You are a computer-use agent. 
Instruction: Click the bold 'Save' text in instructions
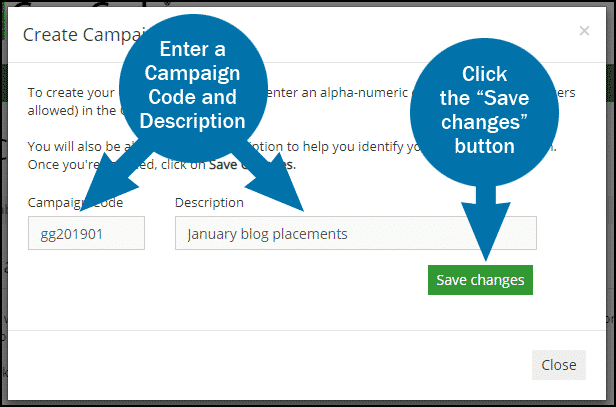pyautogui.click(x=222, y=164)
